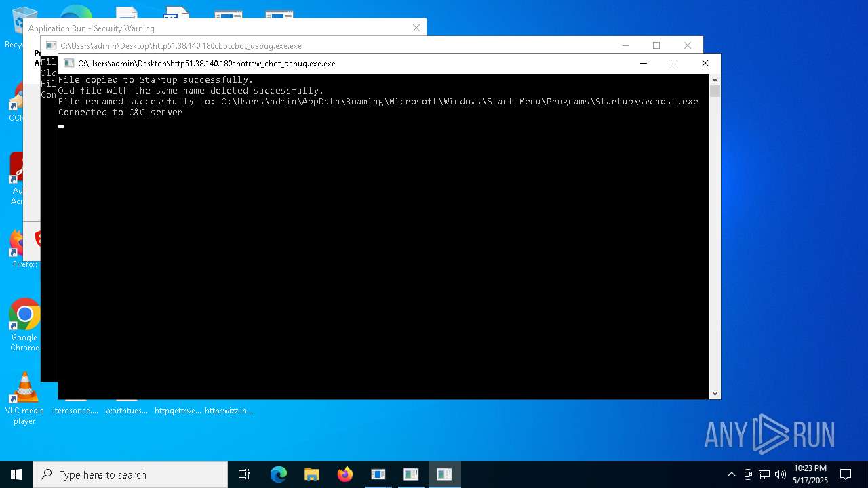Minimize the background cbot_debug console window
868x488 pixels.
(626, 45)
